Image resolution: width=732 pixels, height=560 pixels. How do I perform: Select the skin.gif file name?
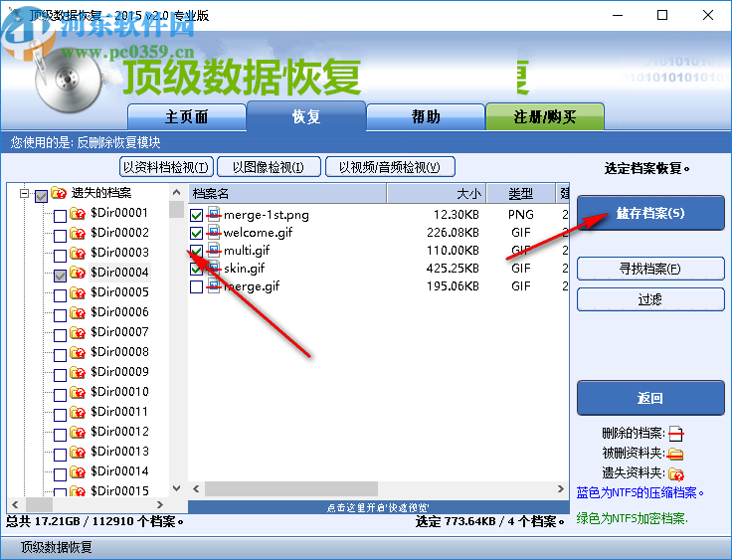[244, 269]
